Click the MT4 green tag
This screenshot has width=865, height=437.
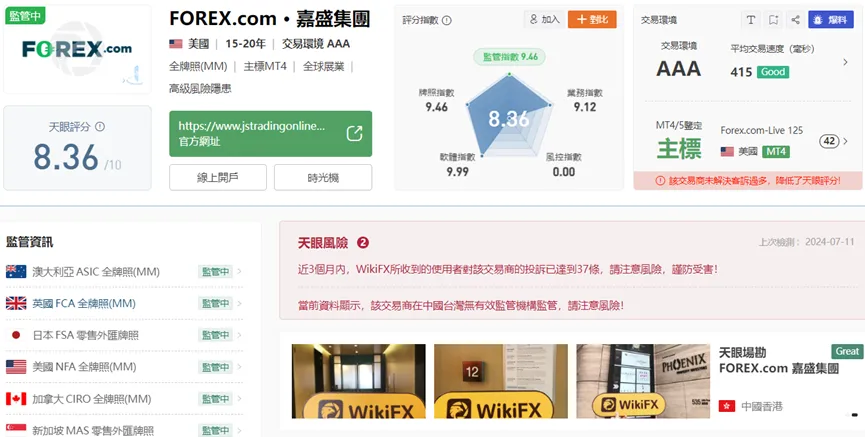(776, 151)
